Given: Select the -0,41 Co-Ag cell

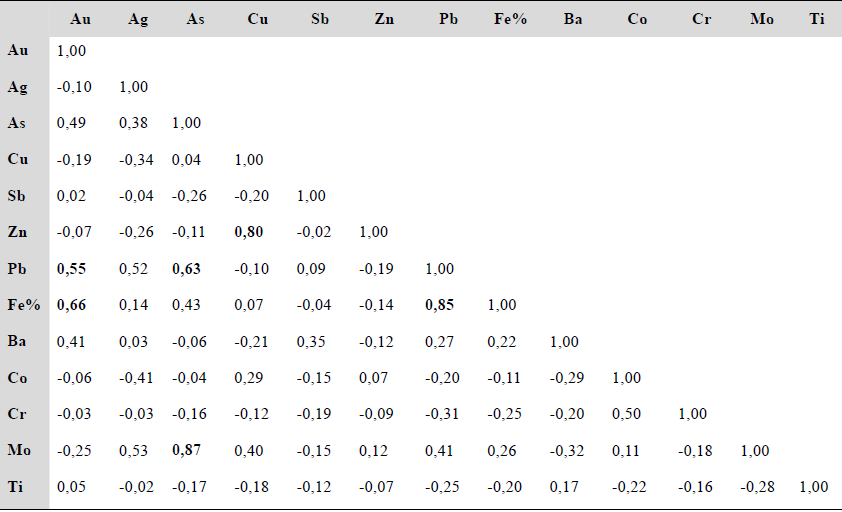Looking at the screenshot, I should (138, 378).
